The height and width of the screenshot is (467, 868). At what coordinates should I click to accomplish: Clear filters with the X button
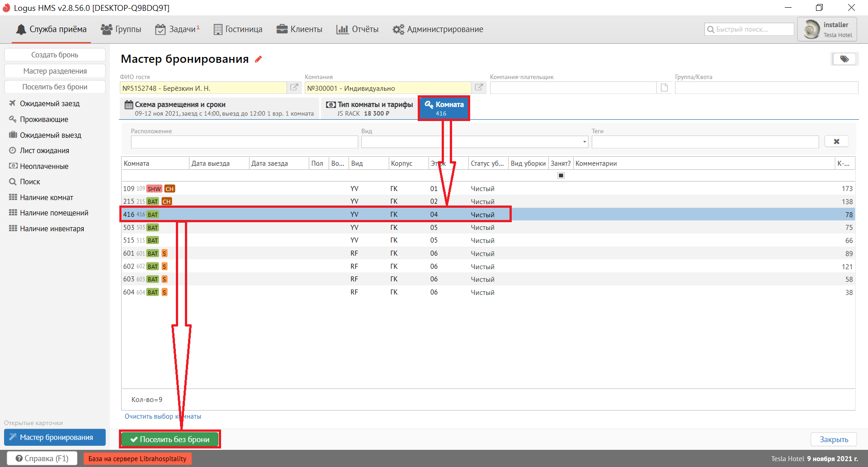point(836,141)
